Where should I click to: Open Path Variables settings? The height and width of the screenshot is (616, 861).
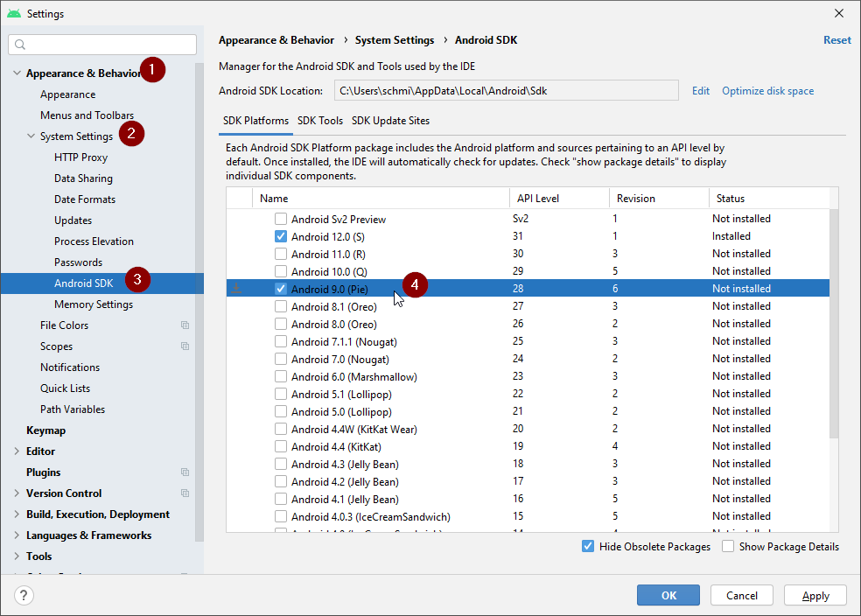[72, 409]
